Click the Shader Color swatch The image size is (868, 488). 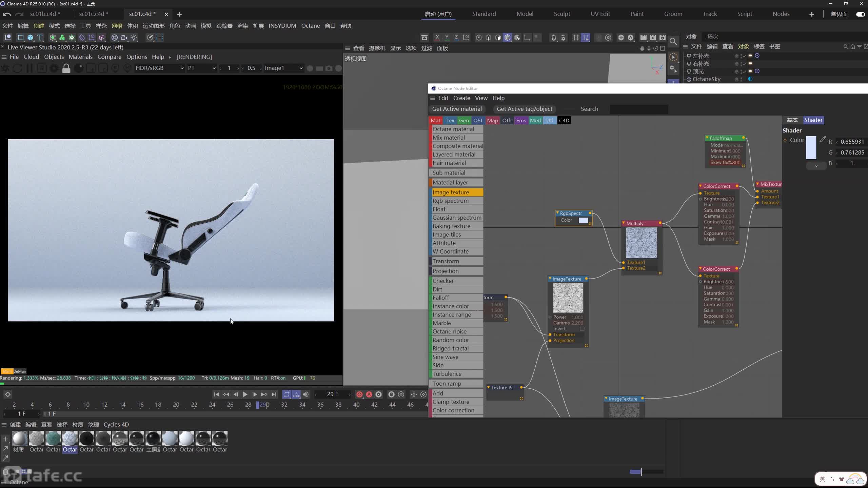click(811, 147)
